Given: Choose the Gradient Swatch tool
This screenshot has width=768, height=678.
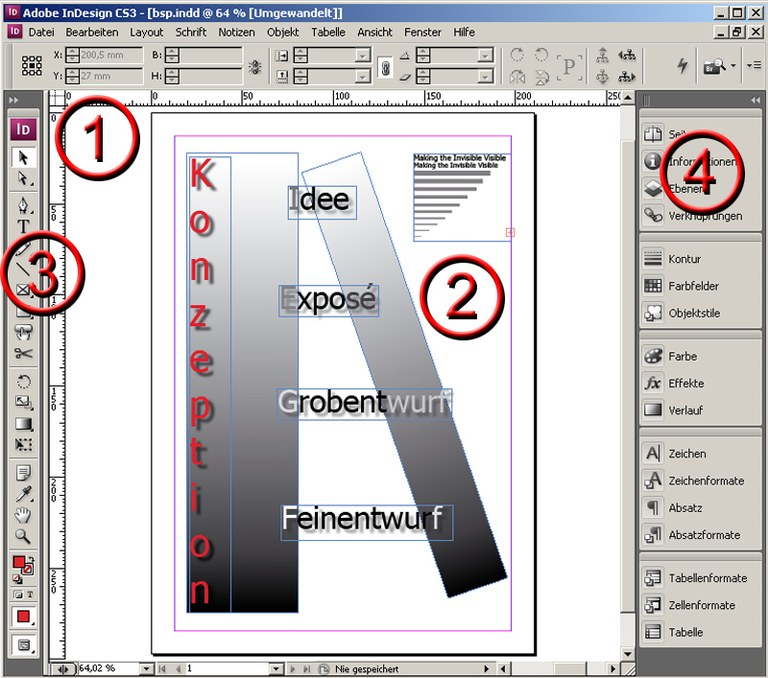Looking at the screenshot, I should pos(23,423).
